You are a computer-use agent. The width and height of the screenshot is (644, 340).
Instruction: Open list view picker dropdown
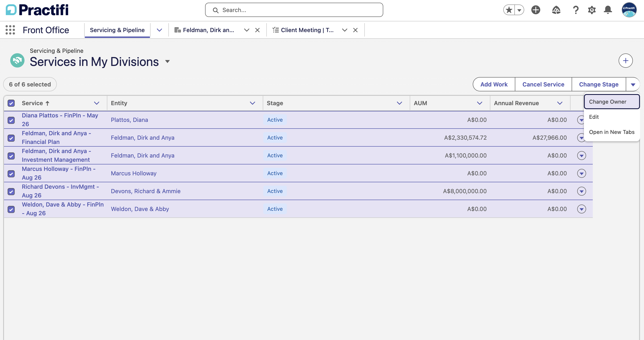pos(167,61)
